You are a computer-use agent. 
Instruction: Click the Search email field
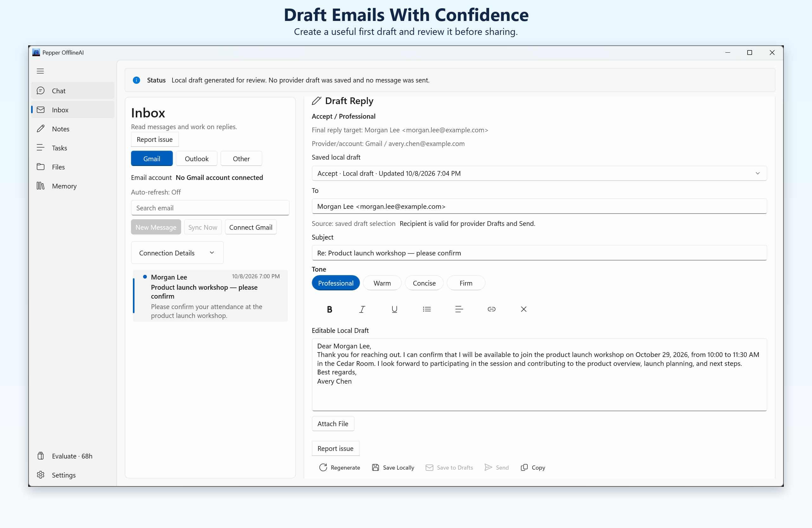click(210, 208)
